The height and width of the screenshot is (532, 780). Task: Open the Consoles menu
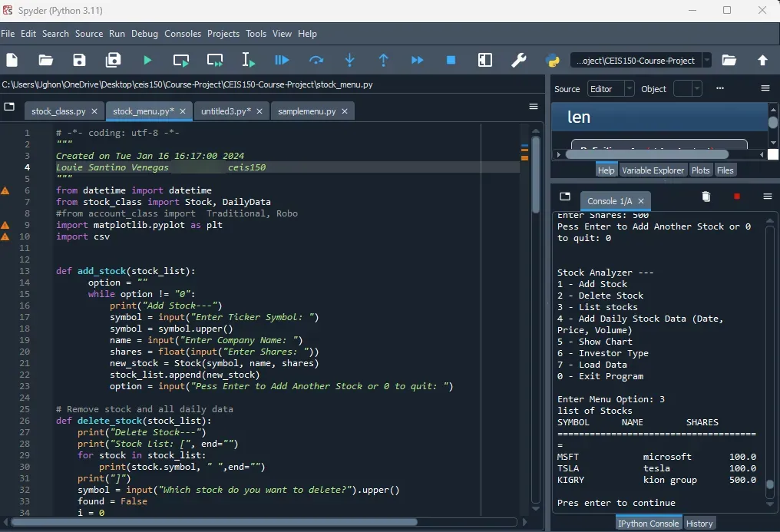[183, 33]
